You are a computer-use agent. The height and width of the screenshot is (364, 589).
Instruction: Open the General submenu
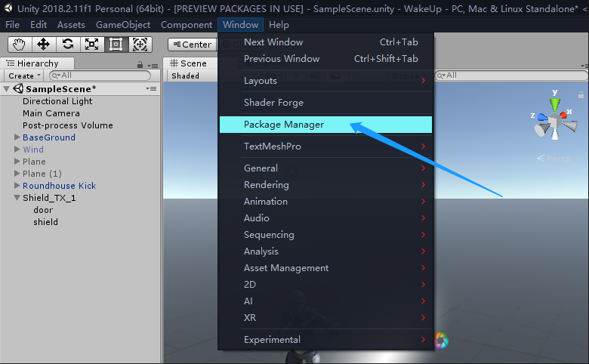pyautogui.click(x=325, y=168)
